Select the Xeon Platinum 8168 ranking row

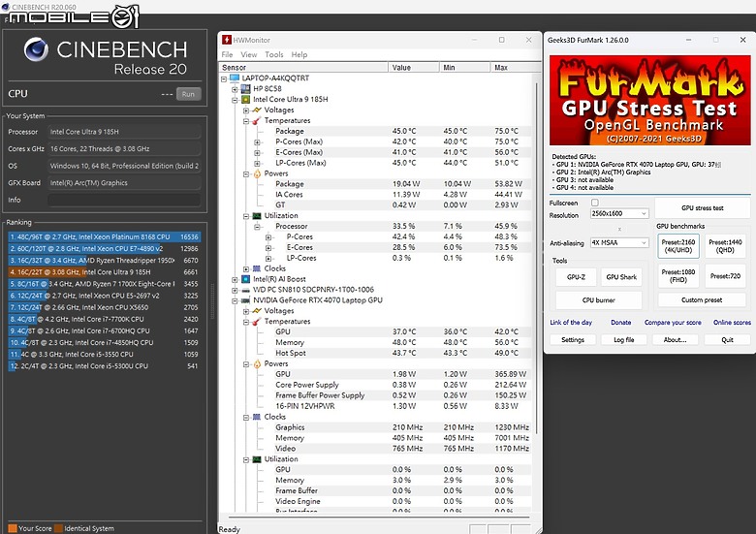pos(104,237)
